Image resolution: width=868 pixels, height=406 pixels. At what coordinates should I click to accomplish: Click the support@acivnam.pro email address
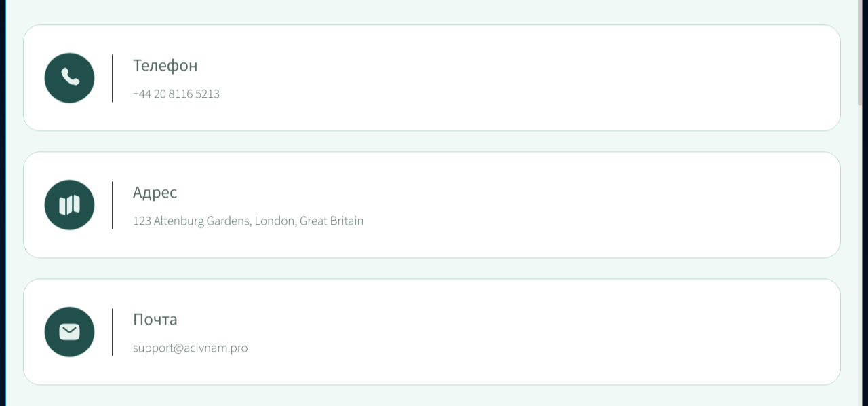pyautogui.click(x=190, y=348)
